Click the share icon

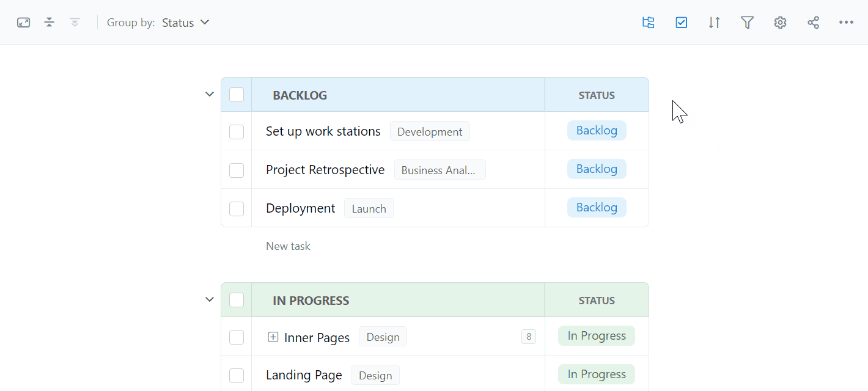point(813,22)
